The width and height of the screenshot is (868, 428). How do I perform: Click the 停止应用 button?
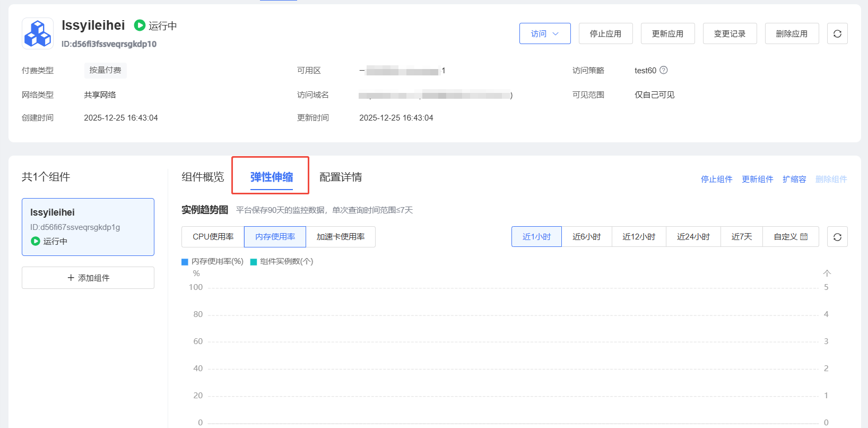605,33
